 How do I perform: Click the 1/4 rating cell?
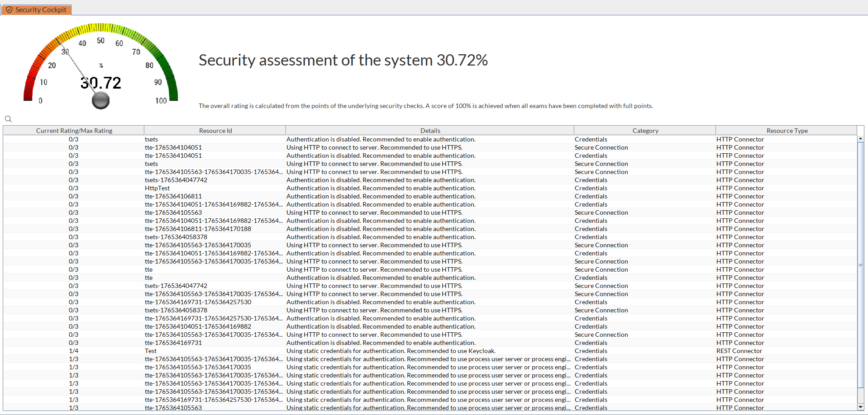(x=73, y=351)
